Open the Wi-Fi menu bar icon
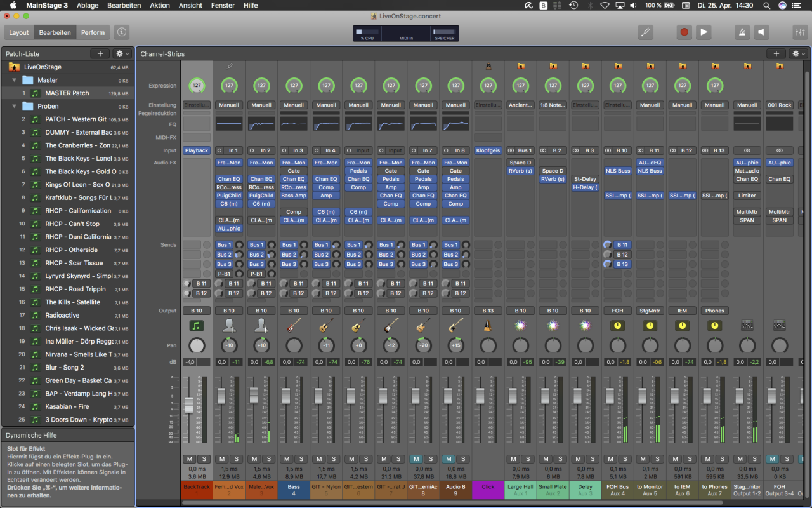The width and height of the screenshot is (812, 508). click(x=605, y=5)
